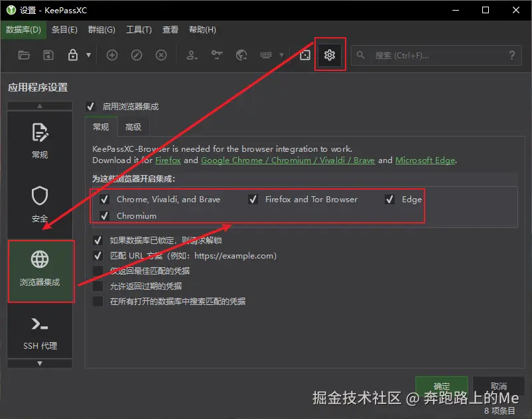The image size is (532, 419).
Task: Focus the search field (Ctrl+F)
Action: (x=436, y=55)
